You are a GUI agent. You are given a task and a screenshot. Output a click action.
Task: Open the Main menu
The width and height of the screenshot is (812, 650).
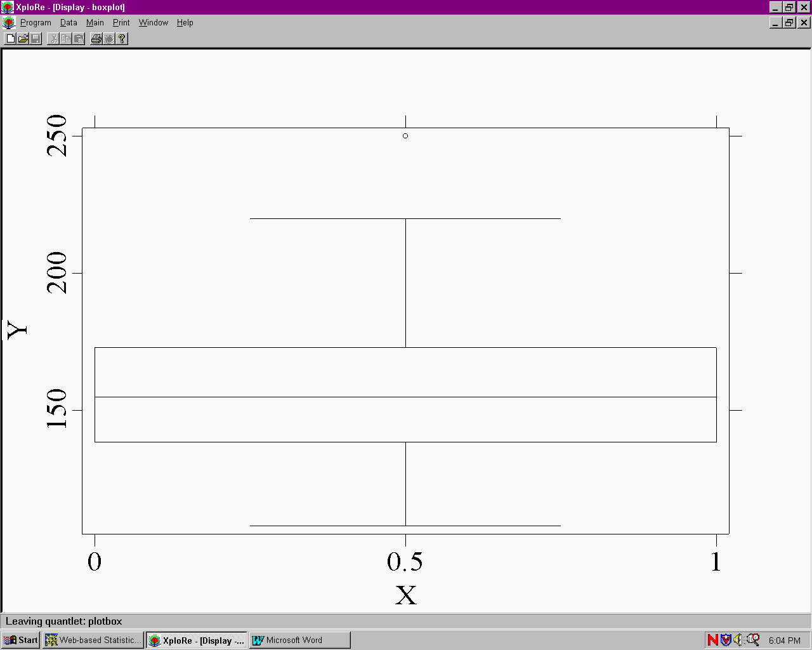tap(95, 22)
